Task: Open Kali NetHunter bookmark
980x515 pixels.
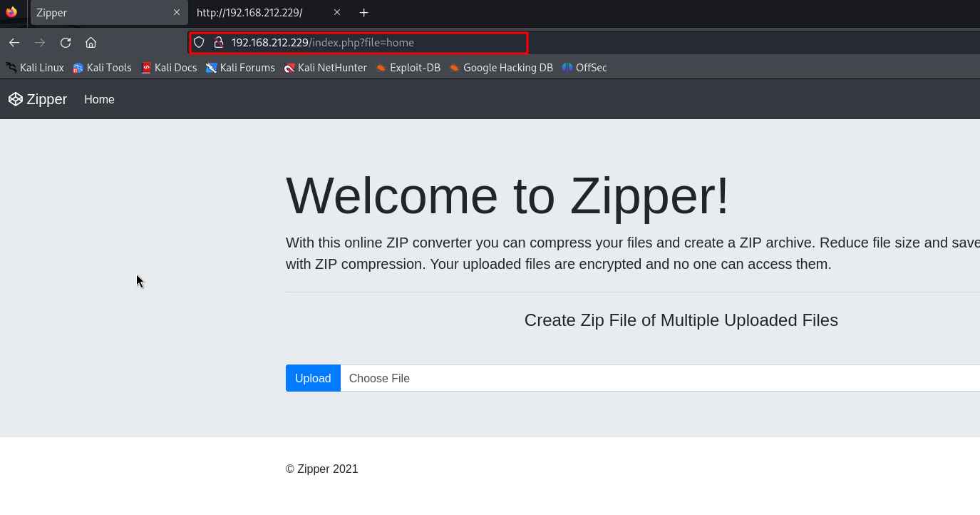Action: pyautogui.click(x=325, y=68)
